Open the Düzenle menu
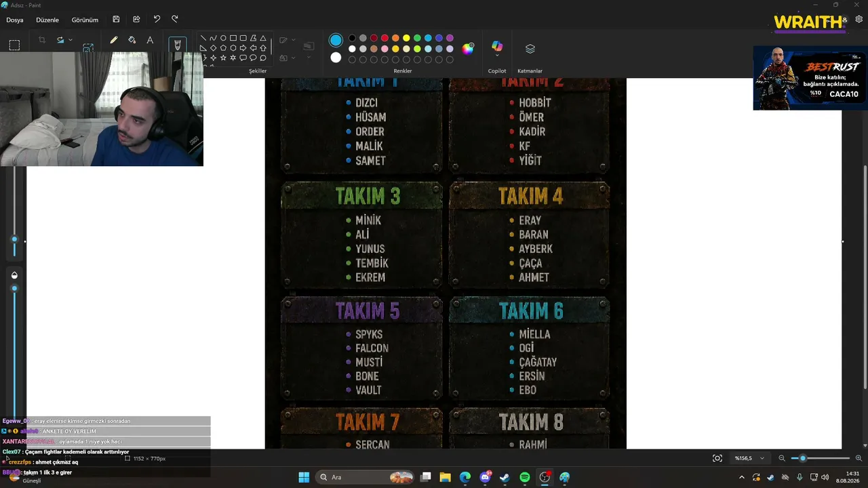868x488 pixels. tap(47, 20)
